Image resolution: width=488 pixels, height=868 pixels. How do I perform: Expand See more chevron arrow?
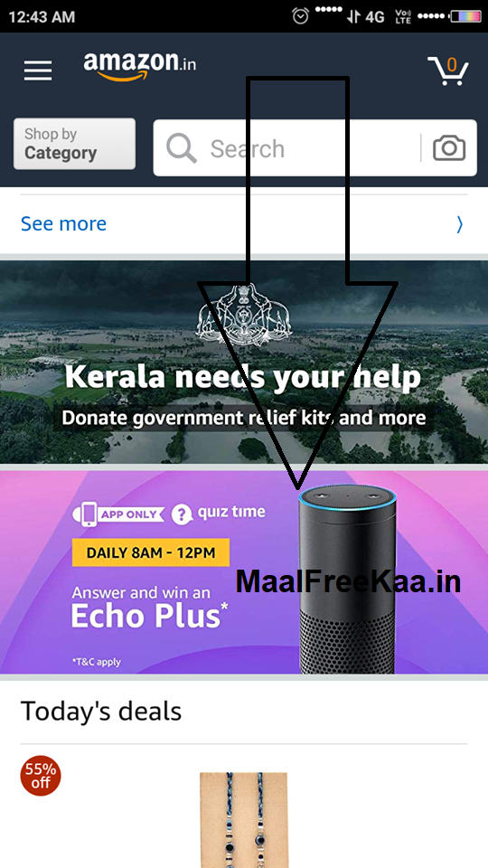(460, 224)
